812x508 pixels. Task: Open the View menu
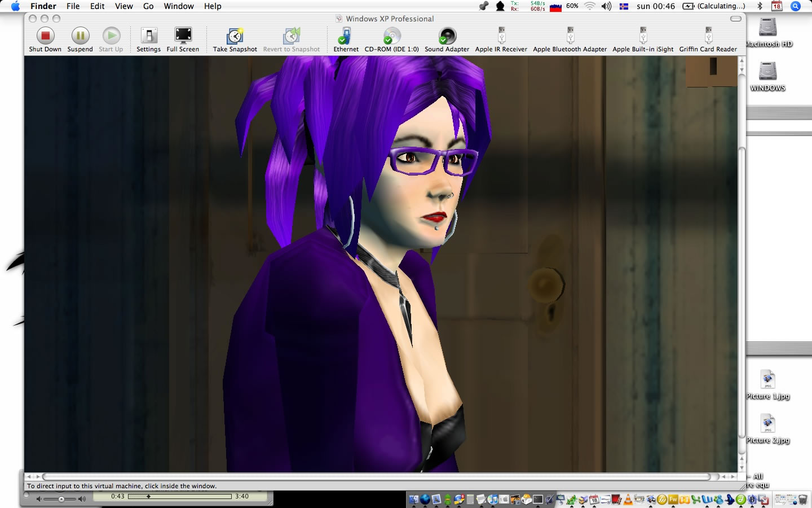(x=124, y=6)
